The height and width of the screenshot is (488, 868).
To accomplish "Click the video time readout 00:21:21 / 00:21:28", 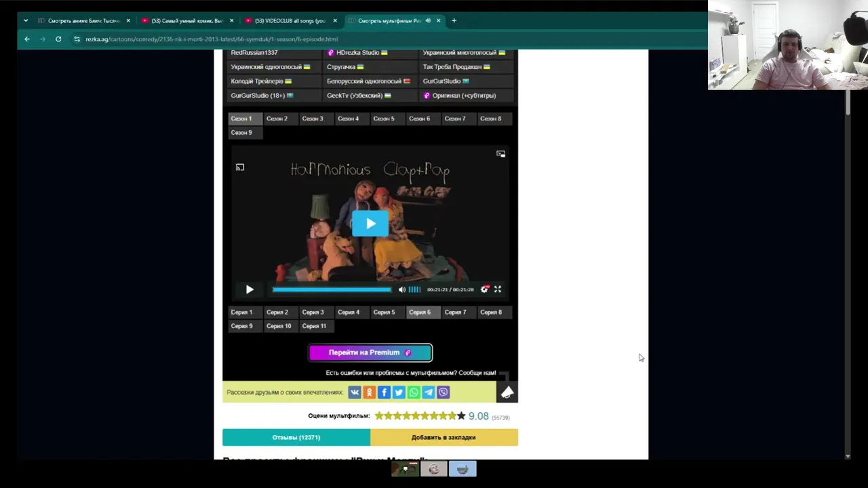I will point(450,289).
